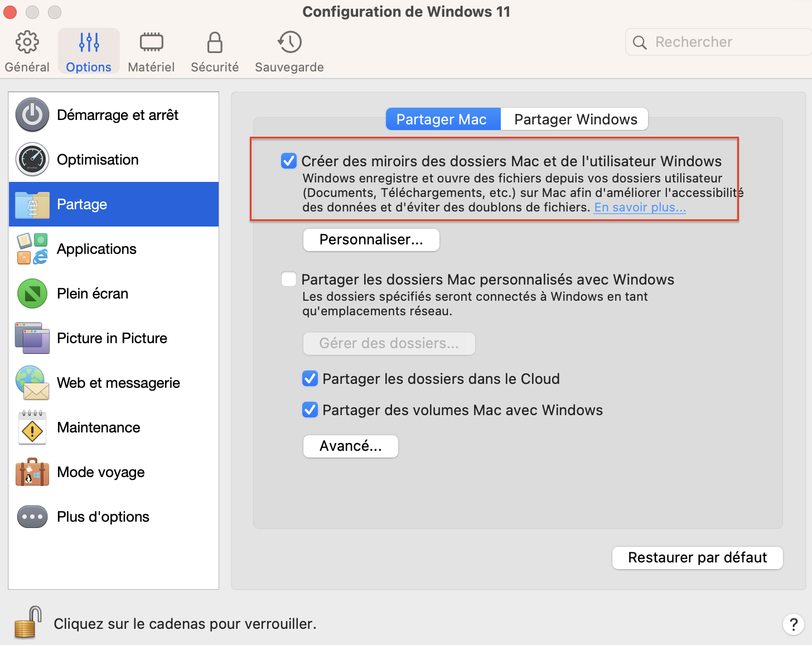Open the Applications sidebar icon

[x=32, y=249]
